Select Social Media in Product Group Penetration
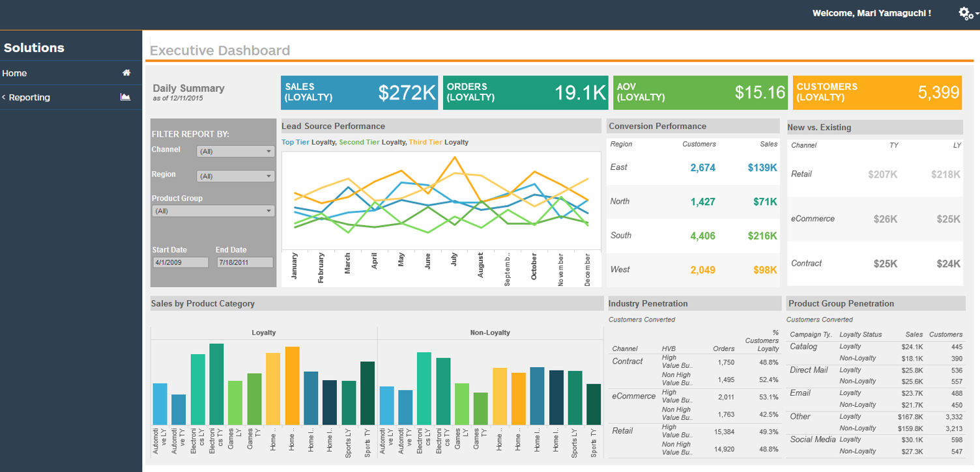The height and width of the screenshot is (472, 980). 813,439
